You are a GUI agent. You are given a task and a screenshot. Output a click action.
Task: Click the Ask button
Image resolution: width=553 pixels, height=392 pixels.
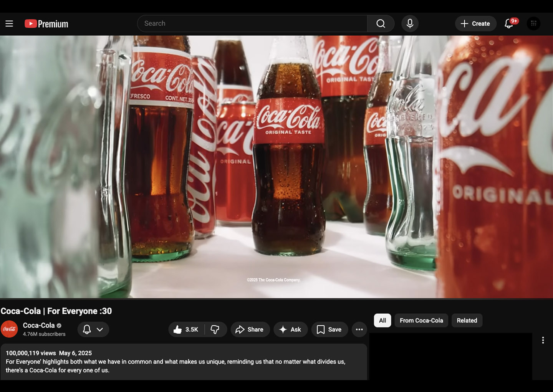click(x=290, y=329)
